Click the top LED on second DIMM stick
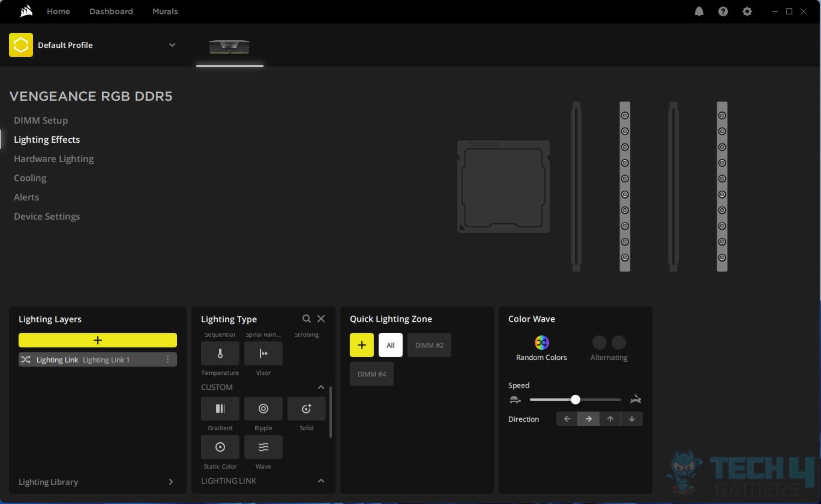 pyautogui.click(x=625, y=115)
